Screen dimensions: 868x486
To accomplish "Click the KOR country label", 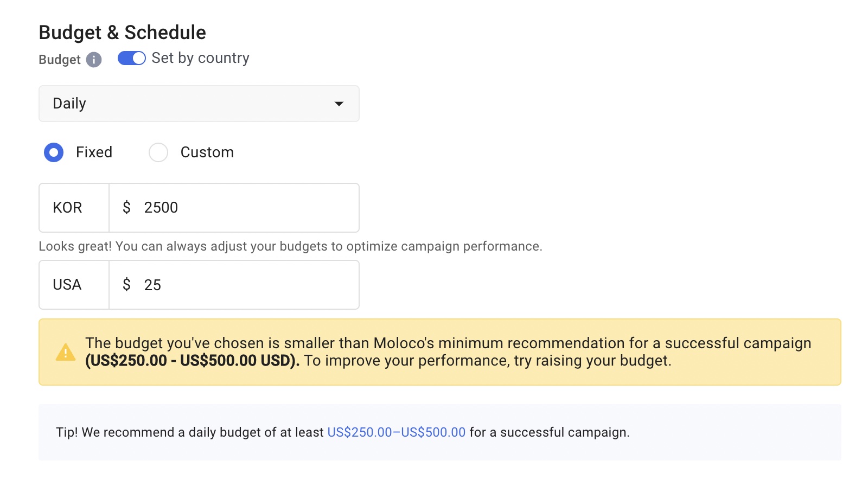I will pos(67,208).
